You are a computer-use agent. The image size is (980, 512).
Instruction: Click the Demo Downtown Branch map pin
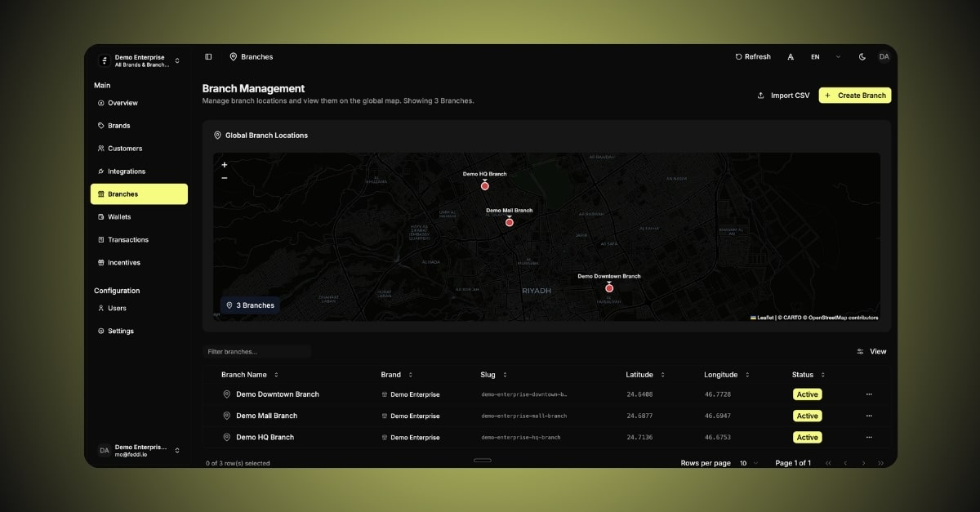609,287
